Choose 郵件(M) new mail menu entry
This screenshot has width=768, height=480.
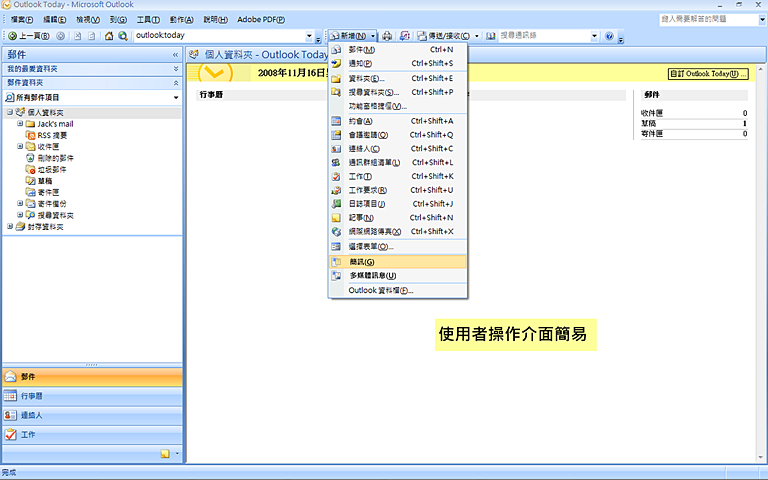point(398,49)
